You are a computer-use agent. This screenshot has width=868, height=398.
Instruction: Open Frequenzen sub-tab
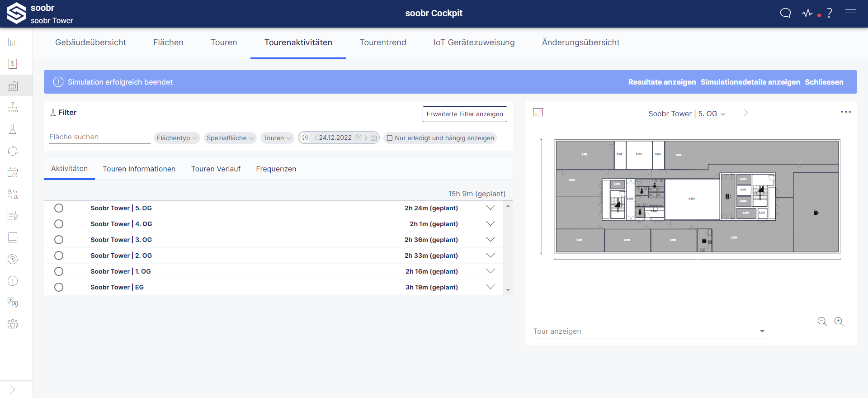click(x=276, y=169)
